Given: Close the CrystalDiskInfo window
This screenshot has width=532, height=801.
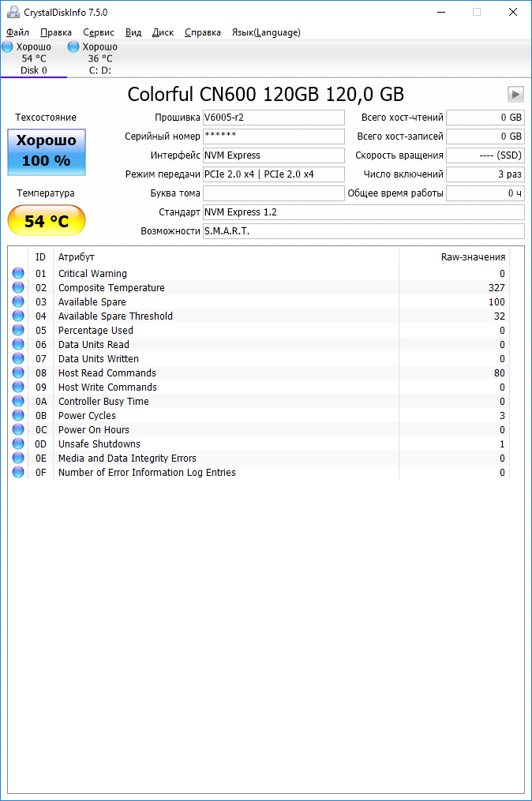Looking at the screenshot, I should 512,12.
